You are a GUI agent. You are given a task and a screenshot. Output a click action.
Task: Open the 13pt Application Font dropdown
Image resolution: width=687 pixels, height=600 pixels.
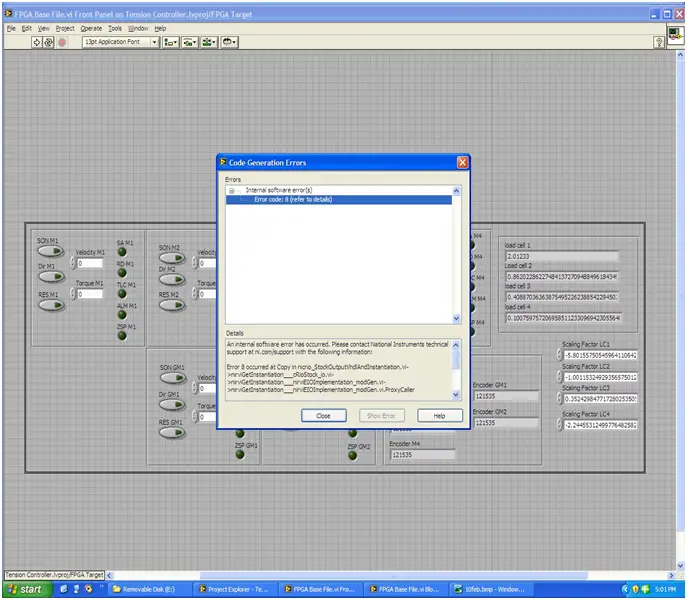click(x=154, y=42)
